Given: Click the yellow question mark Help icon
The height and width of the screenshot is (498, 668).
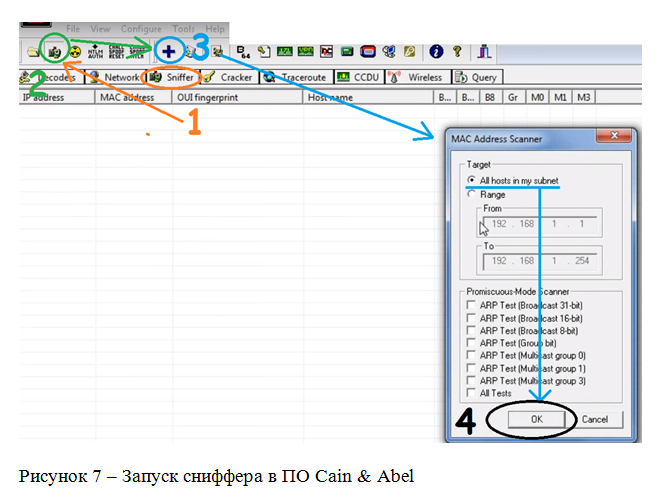Looking at the screenshot, I should (x=457, y=52).
